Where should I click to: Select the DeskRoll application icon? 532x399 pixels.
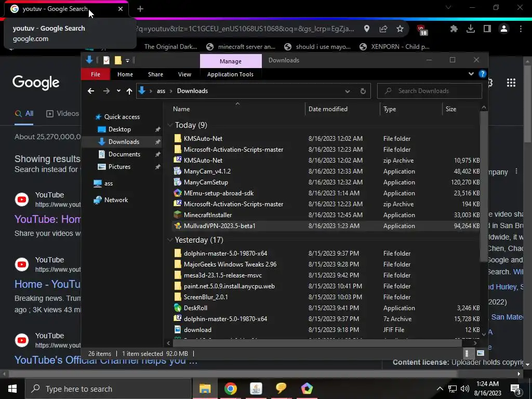click(178, 308)
